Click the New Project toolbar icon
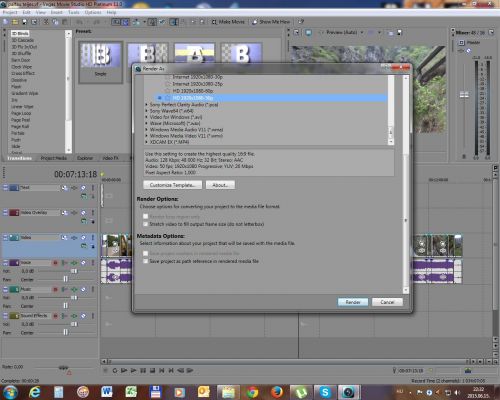 (x=6, y=22)
